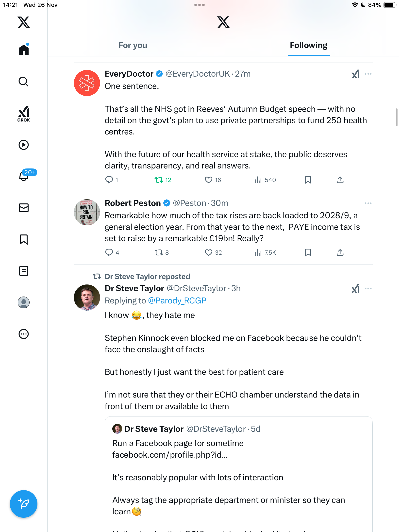Open the @Parody_RCGP mention link
The image size is (399, 532).
(x=177, y=301)
